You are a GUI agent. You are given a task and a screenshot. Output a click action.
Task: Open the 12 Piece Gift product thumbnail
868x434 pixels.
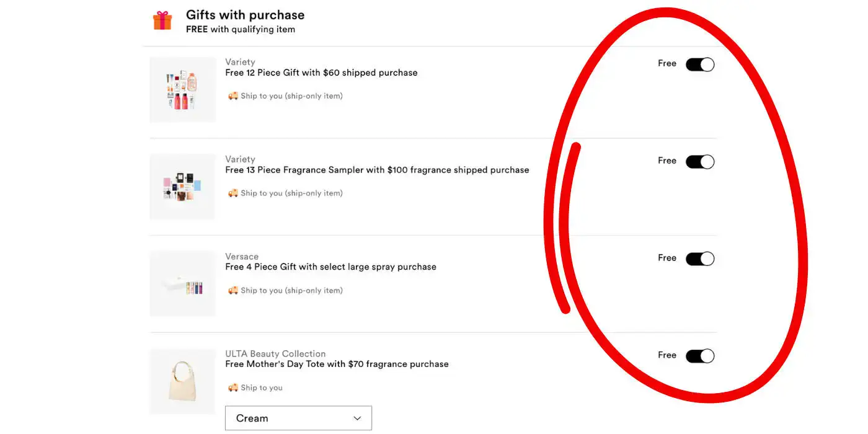(183, 90)
